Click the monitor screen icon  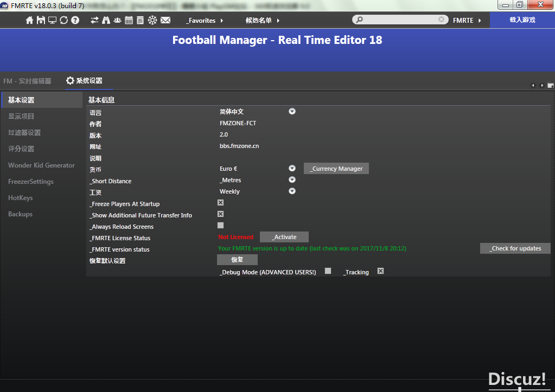(x=53, y=20)
